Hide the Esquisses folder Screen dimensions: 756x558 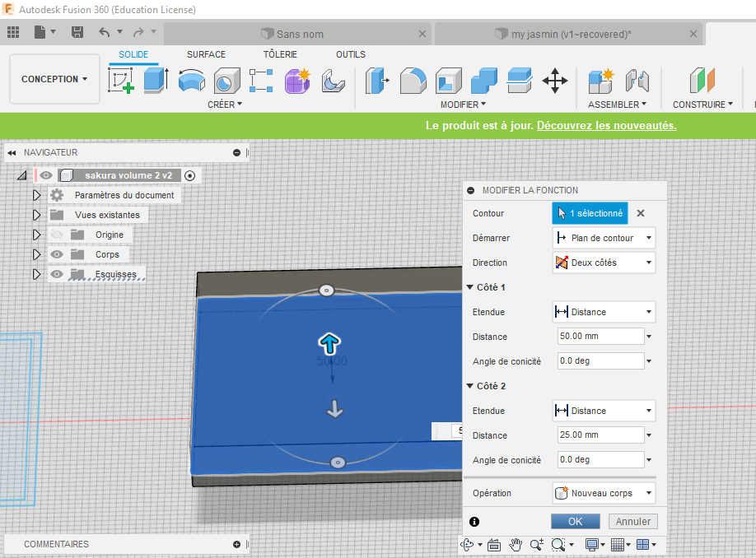click(57, 274)
